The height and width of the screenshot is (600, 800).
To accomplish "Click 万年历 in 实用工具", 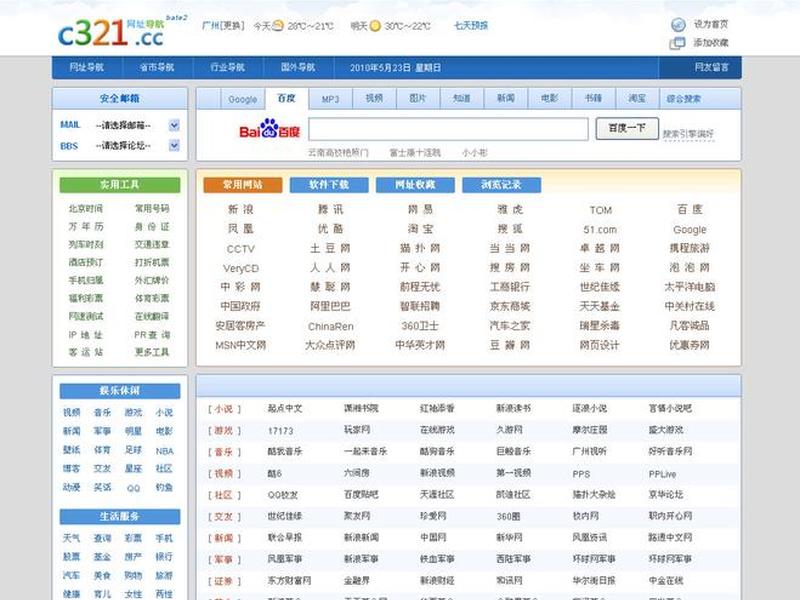I will 86,227.
